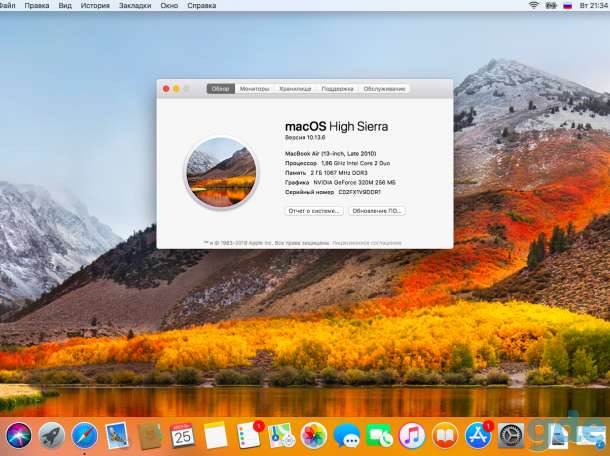Click the clock showing Вт 21:34
Image resolution: width=610 pixels, height=456 pixels.
coord(593,5)
